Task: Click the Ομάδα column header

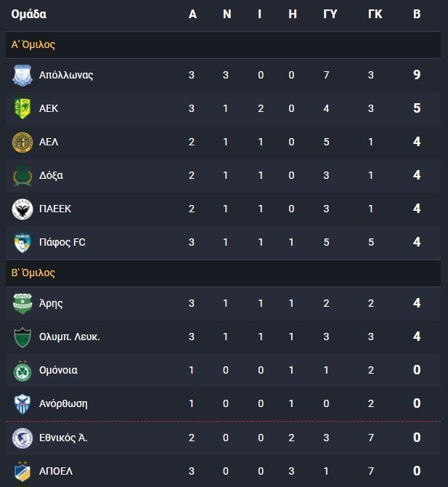Action: (x=29, y=14)
